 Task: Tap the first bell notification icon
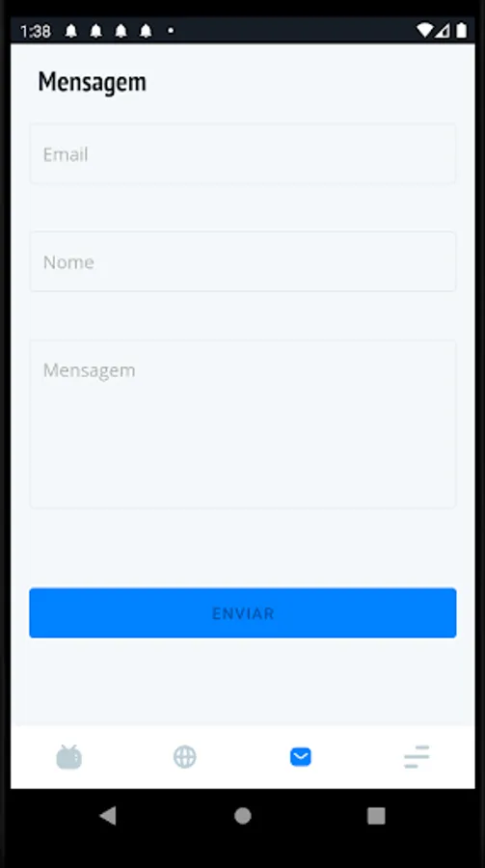[x=71, y=31]
